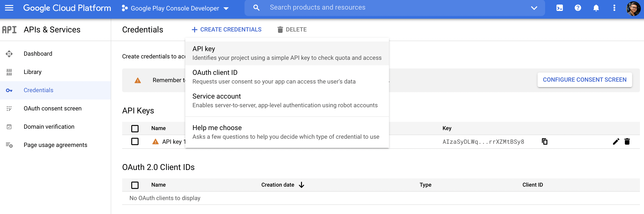Open the notifications bell
This screenshot has width=644, height=214.
click(x=596, y=8)
